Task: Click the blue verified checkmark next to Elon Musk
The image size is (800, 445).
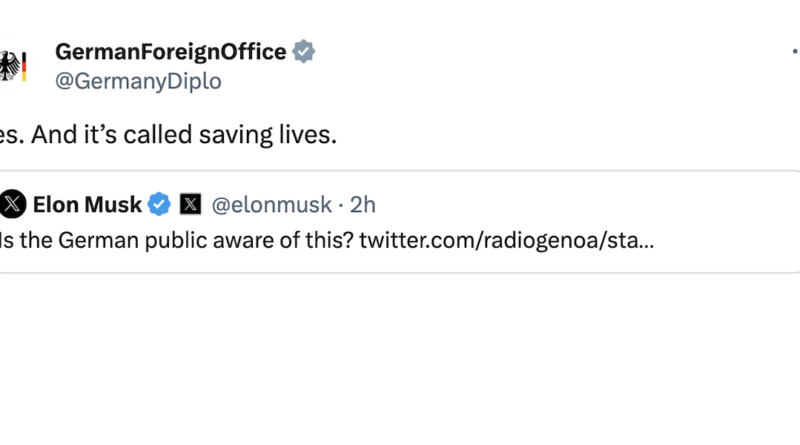Action: (x=159, y=204)
